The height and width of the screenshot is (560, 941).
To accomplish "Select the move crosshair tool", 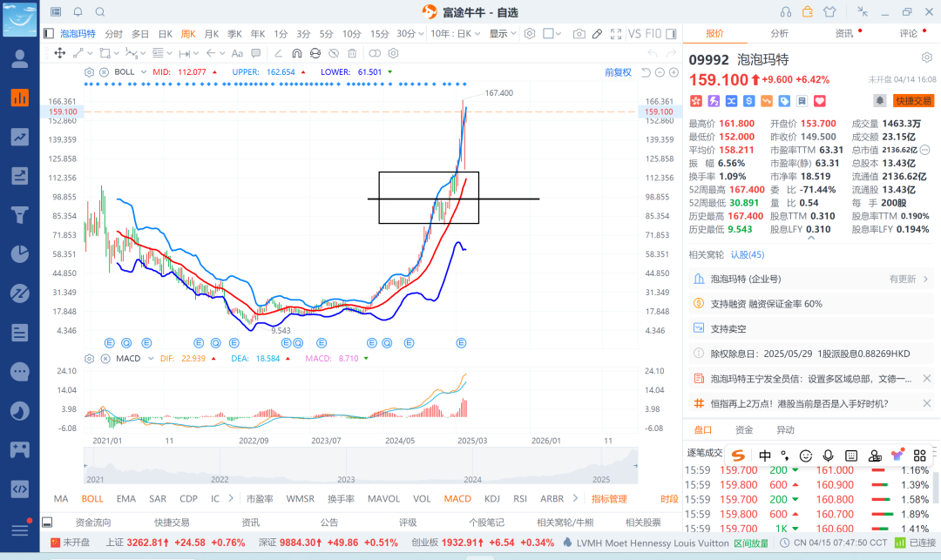I will (59, 53).
